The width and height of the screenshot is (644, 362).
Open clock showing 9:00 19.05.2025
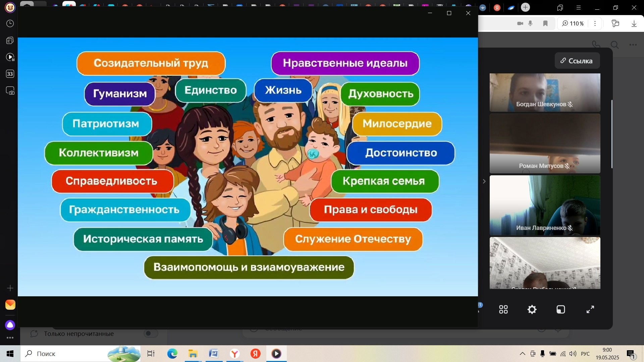(607, 354)
